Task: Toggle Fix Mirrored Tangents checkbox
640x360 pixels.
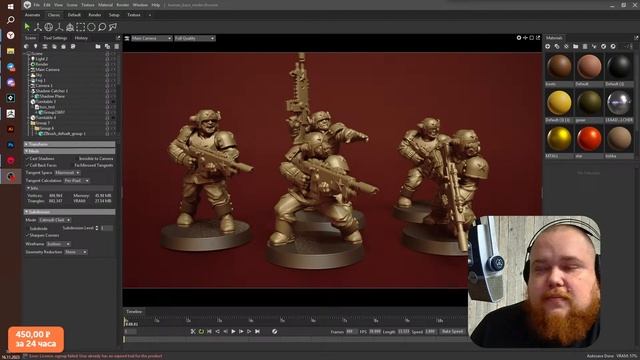Action: point(72,165)
